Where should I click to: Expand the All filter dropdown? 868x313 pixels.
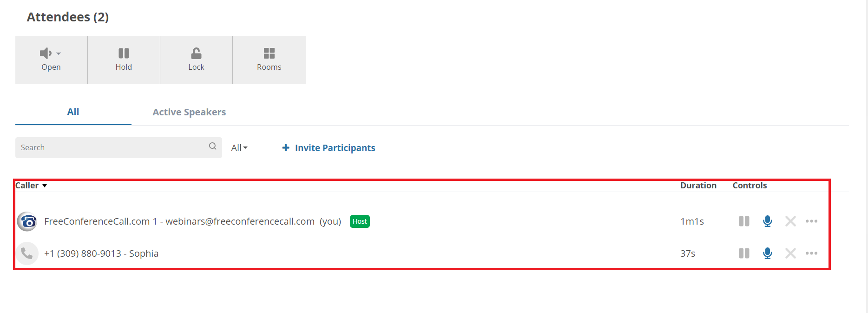239,148
